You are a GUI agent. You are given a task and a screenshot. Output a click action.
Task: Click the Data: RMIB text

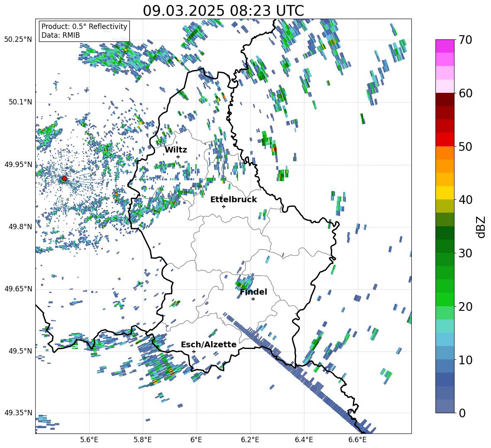coord(61,35)
